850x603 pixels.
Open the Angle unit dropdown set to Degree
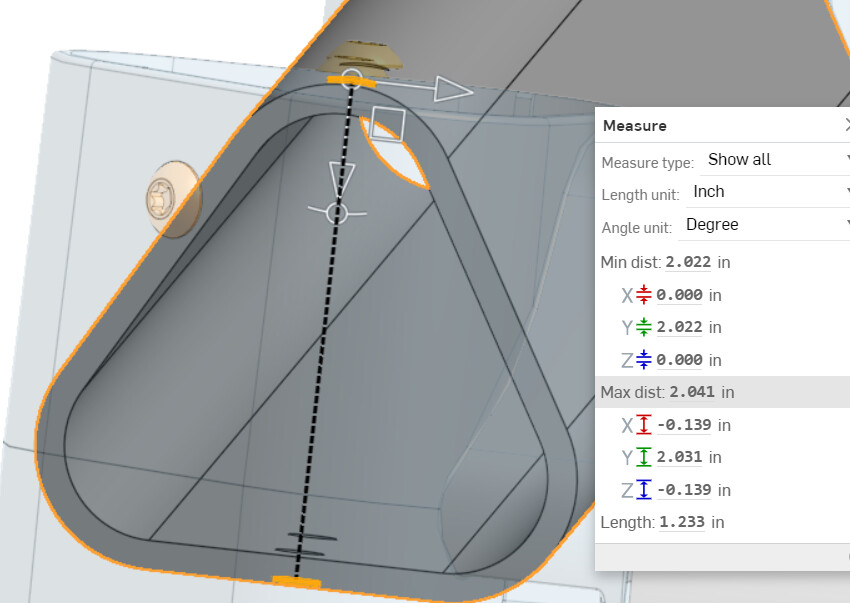[764, 224]
